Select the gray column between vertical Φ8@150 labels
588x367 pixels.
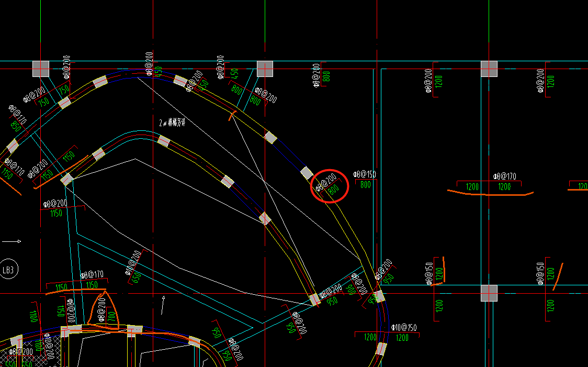coord(489,293)
